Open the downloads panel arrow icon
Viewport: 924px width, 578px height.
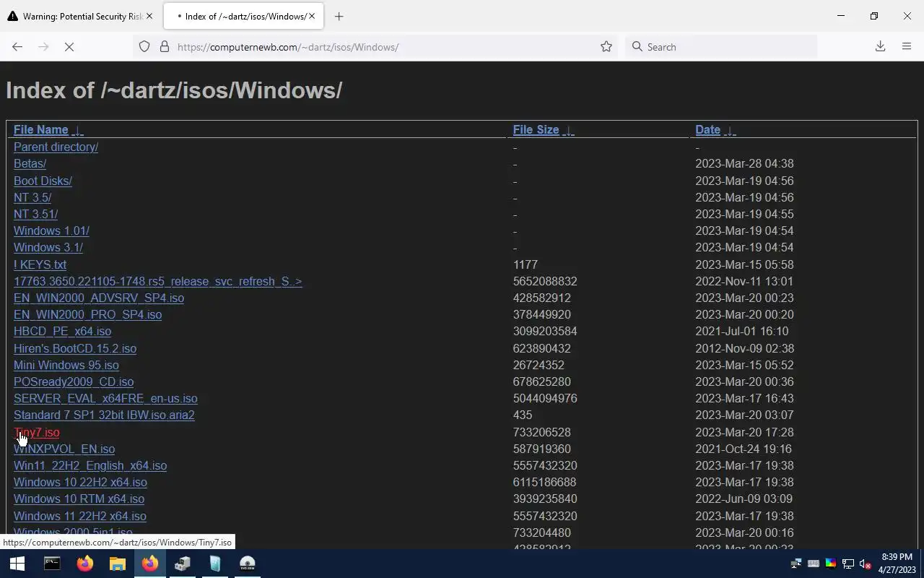point(880,47)
